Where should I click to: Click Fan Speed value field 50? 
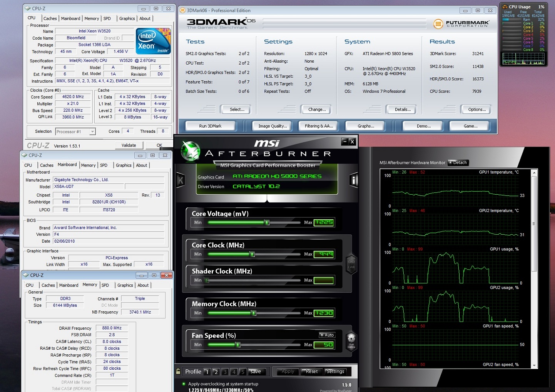pyautogui.click(x=324, y=345)
